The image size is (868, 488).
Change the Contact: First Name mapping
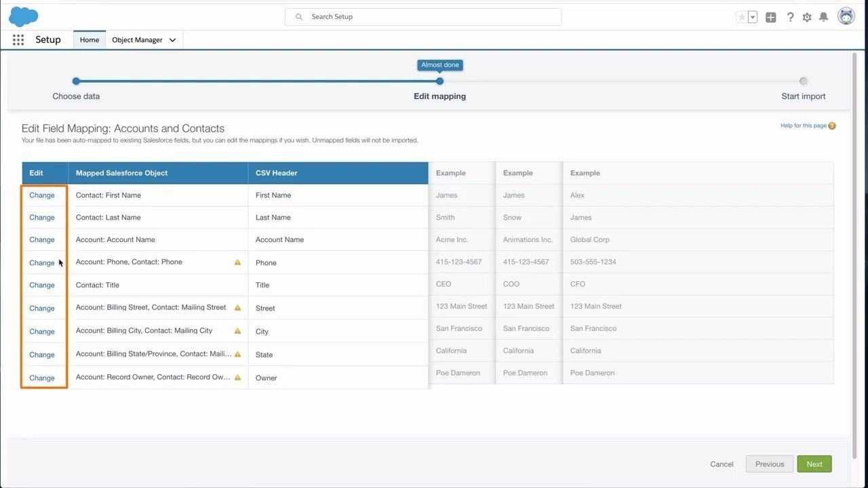[42, 195]
